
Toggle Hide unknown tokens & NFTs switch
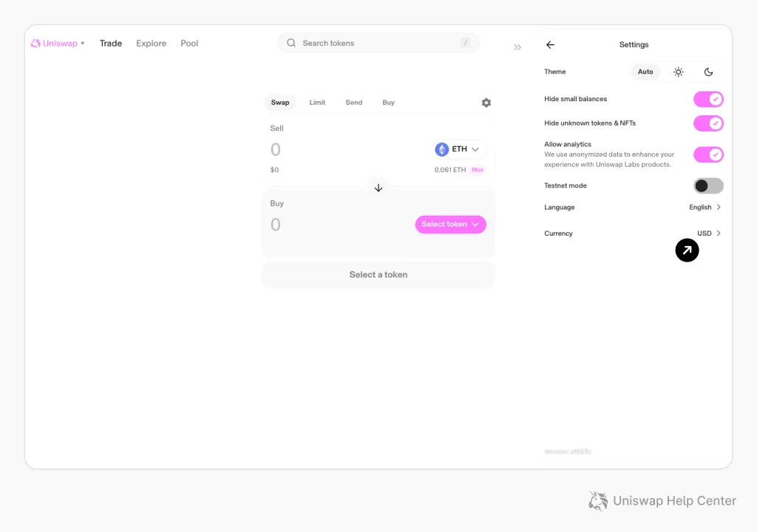[708, 123]
